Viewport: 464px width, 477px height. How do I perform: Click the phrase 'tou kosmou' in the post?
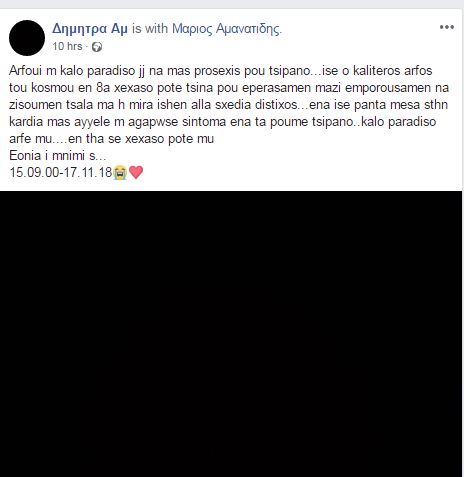pyautogui.click(x=42, y=88)
